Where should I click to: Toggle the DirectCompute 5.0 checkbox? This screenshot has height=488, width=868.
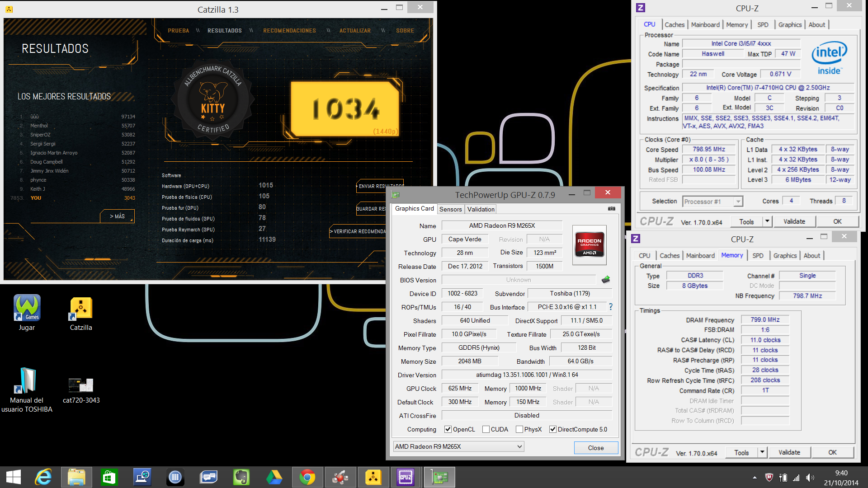pyautogui.click(x=552, y=429)
